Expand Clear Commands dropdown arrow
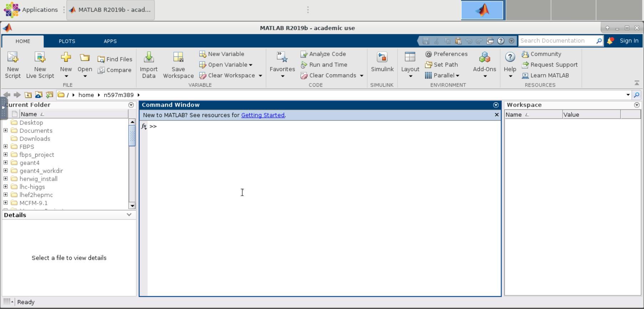 [361, 76]
